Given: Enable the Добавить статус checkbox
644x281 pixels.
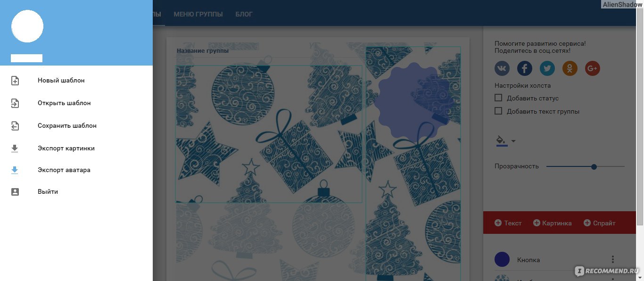Looking at the screenshot, I should tap(498, 98).
